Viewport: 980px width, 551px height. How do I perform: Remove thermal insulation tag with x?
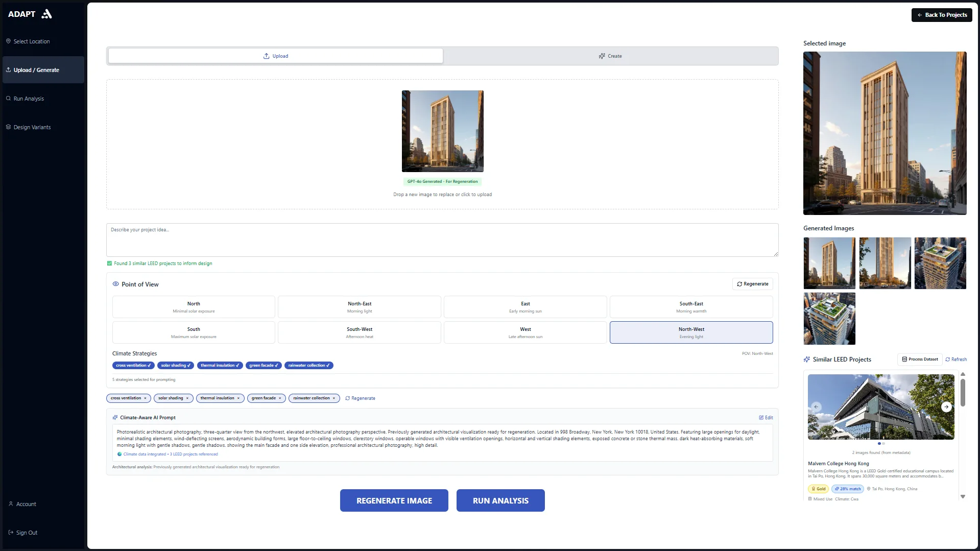click(x=238, y=398)
